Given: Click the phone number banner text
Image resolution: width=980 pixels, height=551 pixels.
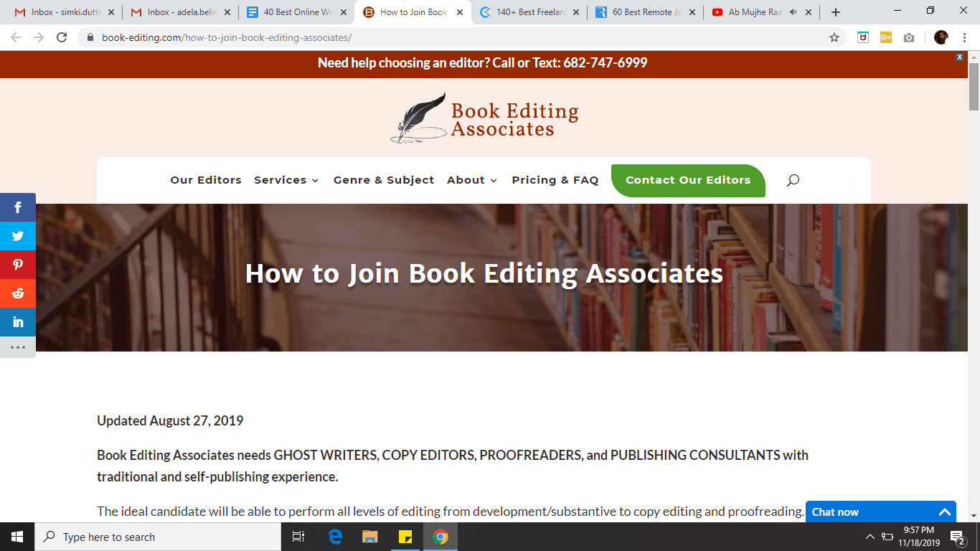Looking at the screenshot, I should (x=483, y=63).
